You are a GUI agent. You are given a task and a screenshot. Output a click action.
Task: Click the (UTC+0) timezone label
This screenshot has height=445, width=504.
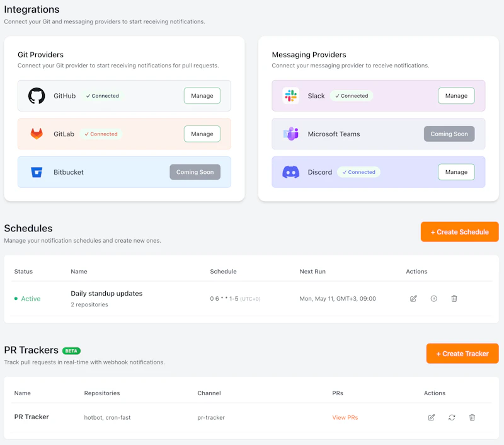pyautogui.click(x=250, y=299)
